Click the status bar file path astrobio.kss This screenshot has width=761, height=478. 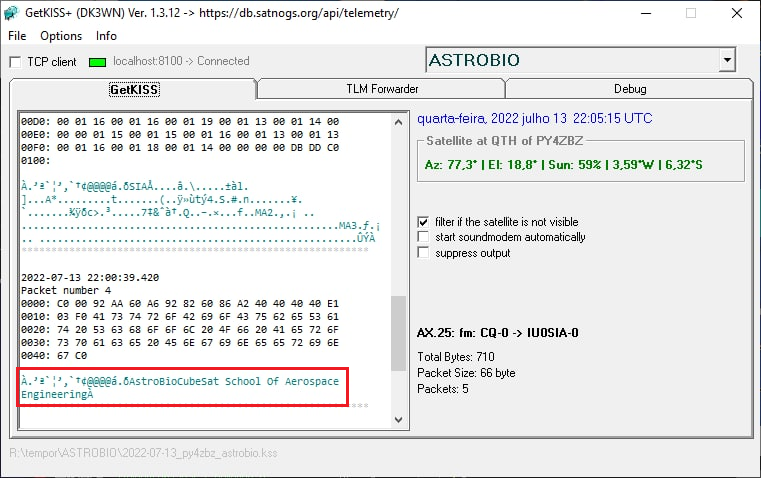tap(143, 453)
